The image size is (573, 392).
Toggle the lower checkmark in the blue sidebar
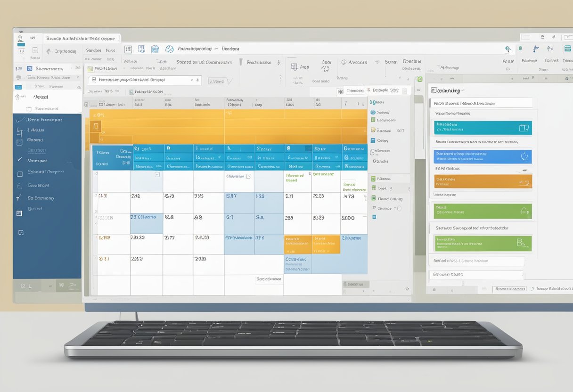click(19, 198)
